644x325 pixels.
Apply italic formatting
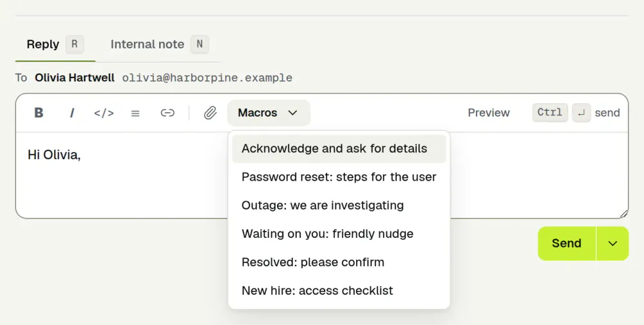pyautogui.click(x=72, y=113)
